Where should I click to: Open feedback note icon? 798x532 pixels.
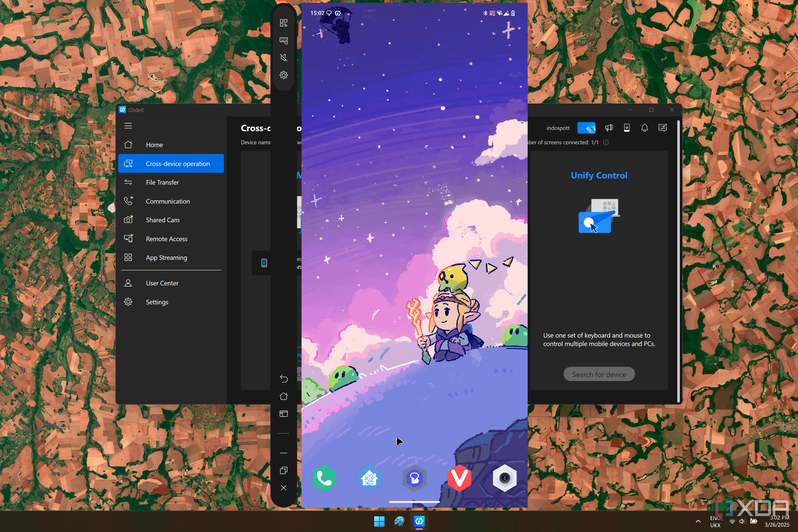click(x=663, y=128)
